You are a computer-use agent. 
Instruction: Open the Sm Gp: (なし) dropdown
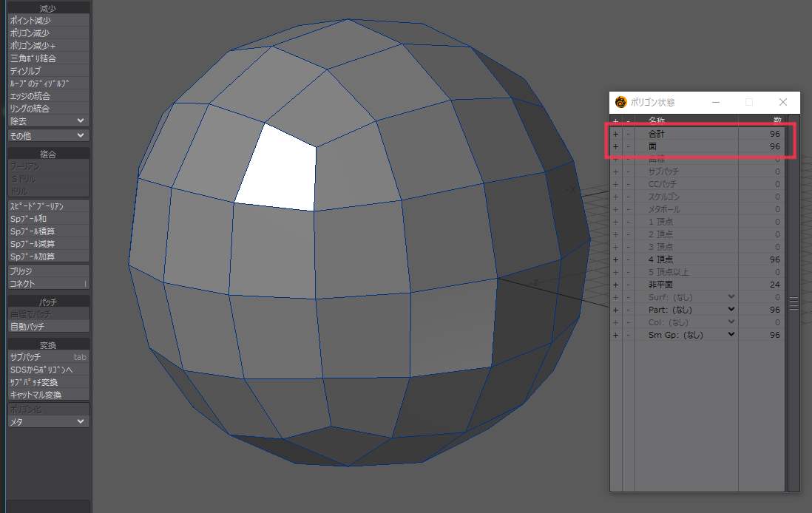pos(731,335)
